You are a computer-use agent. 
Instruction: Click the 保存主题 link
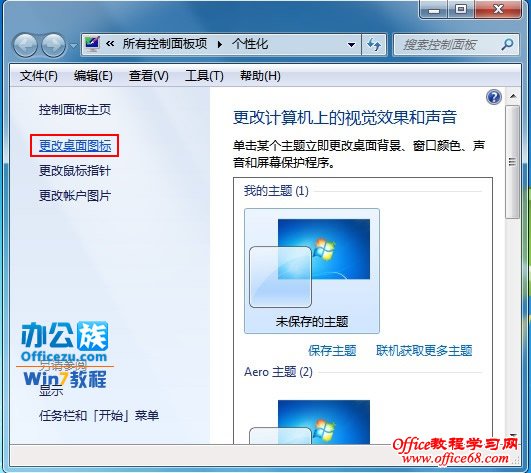point(332,350)
